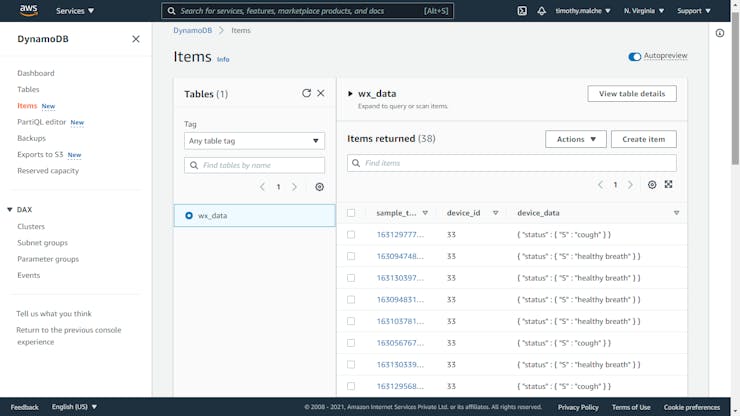
Task: Open the notifications bell
Action: [x=541, y=11]
